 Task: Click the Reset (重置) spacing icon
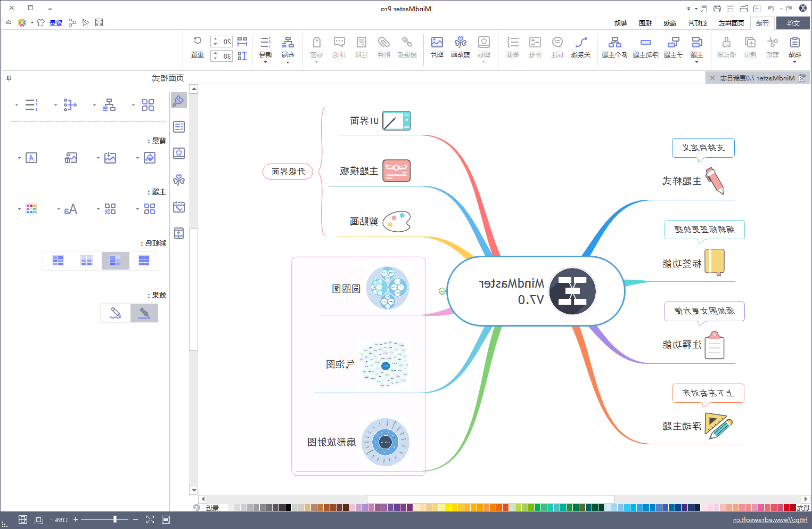[x=197, y=40]
